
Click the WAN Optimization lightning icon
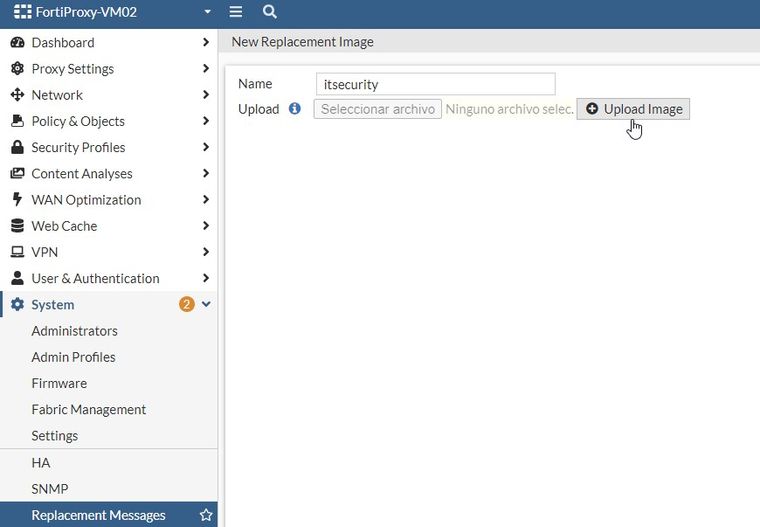click(x=16, y=200)
